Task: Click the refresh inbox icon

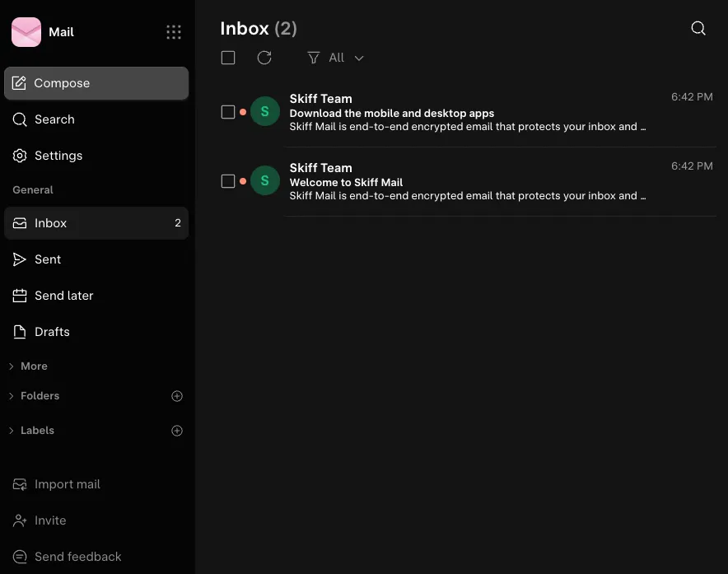Action: click(x=264, y=58)
